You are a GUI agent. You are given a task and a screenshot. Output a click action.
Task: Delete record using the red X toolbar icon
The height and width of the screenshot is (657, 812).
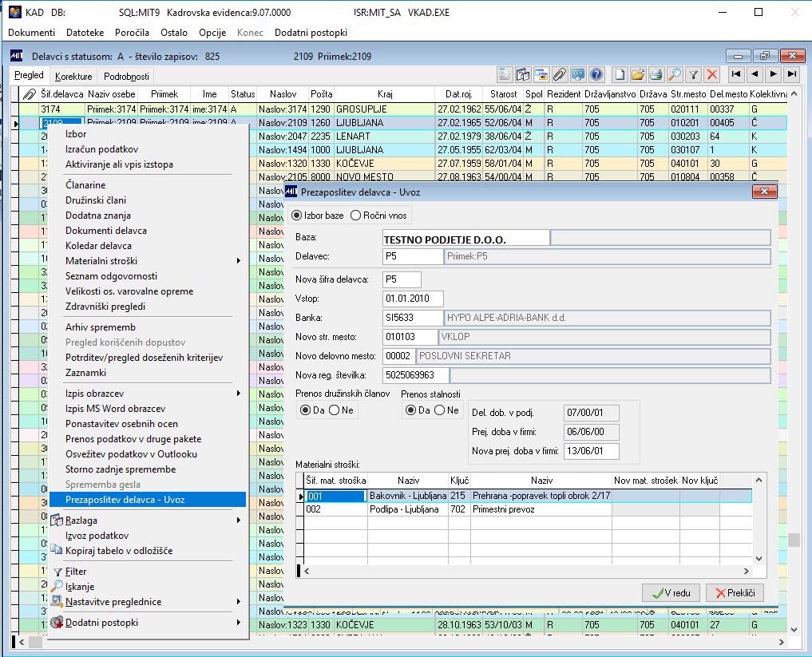point(712,74)
